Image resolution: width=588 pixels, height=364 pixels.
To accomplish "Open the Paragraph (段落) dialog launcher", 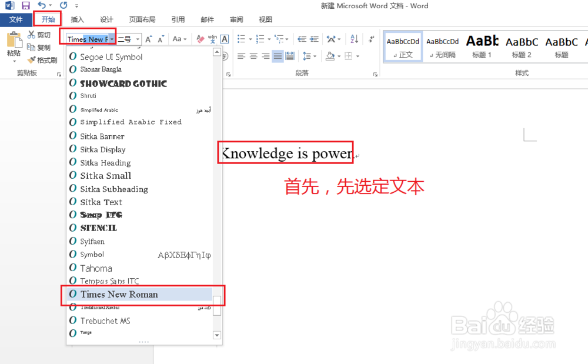I will click(x=375, y=75).
